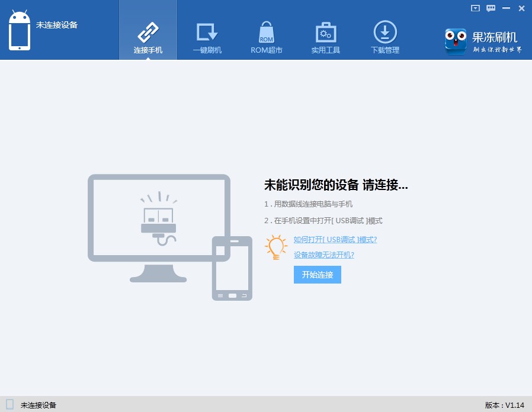532x412 pixels.
Task: Click the ROM Market shopping bag icon
Action: pos(266,31)
